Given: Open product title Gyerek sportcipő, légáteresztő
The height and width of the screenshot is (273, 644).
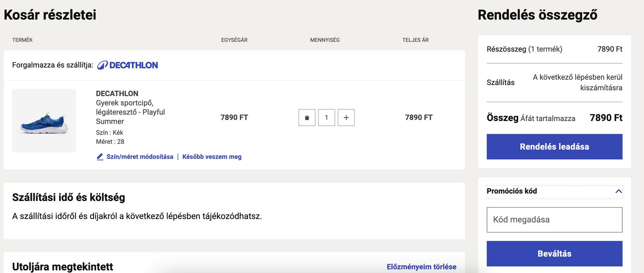Looking at the screenshot, I should pyautogui.click(x=130, y=112).
